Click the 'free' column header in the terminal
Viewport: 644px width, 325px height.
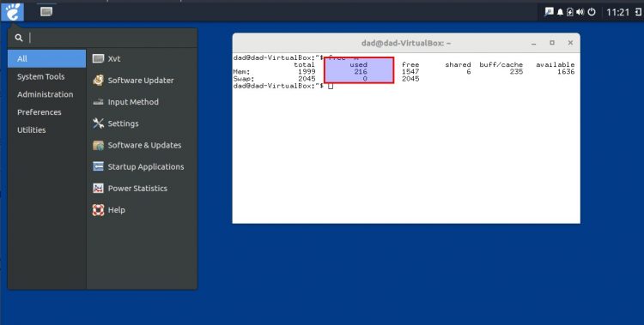click(410, 64)
